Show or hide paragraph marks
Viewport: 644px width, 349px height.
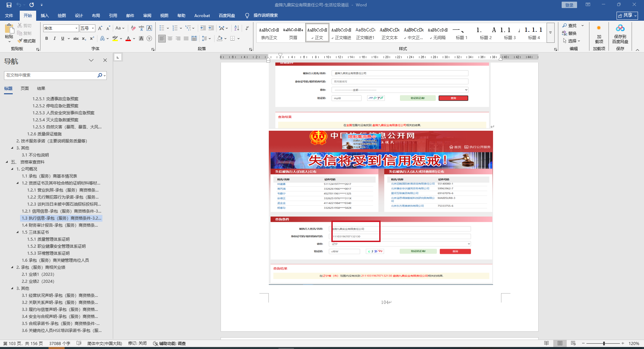point(247,28)
